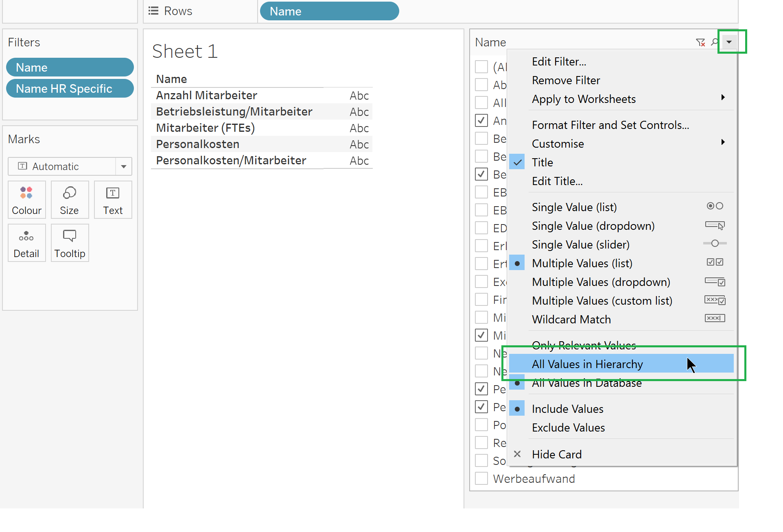Select Single Value (slider) option
Screen dimensions: 783x532
580,244
